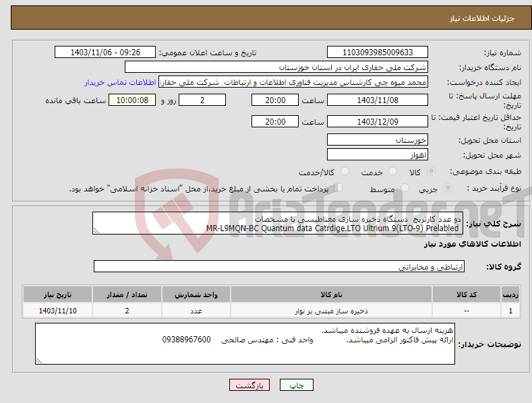Click the response deadline time 20:00 field
The height and width of the screenshot is (403, 532).
(x=275, y=100)
